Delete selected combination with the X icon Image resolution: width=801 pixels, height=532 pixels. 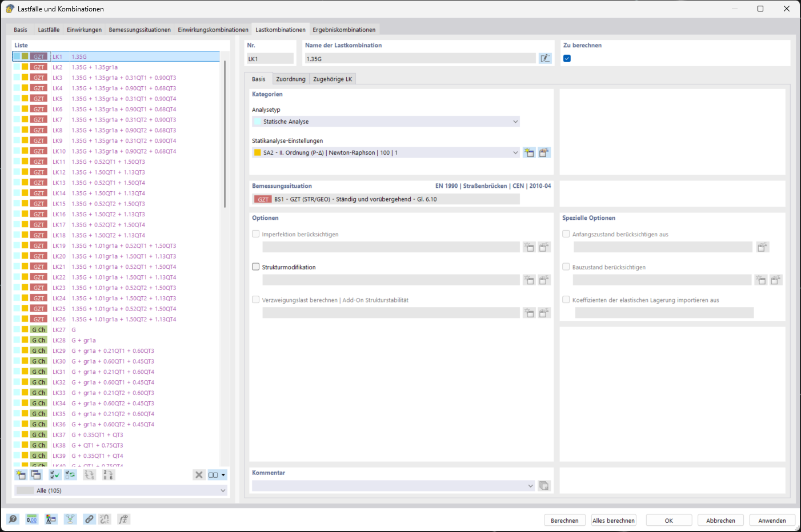199,474
